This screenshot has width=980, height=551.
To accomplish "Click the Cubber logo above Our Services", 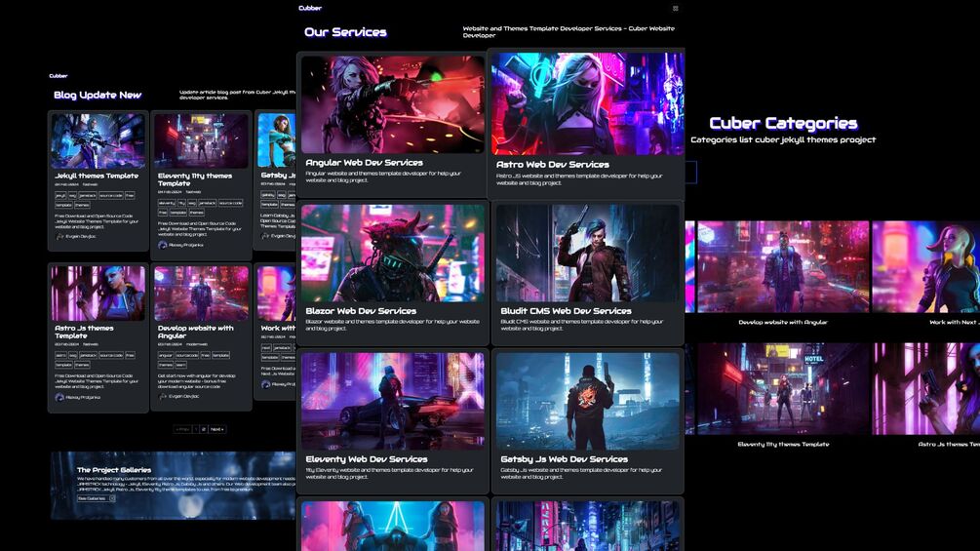I will 310,8.
